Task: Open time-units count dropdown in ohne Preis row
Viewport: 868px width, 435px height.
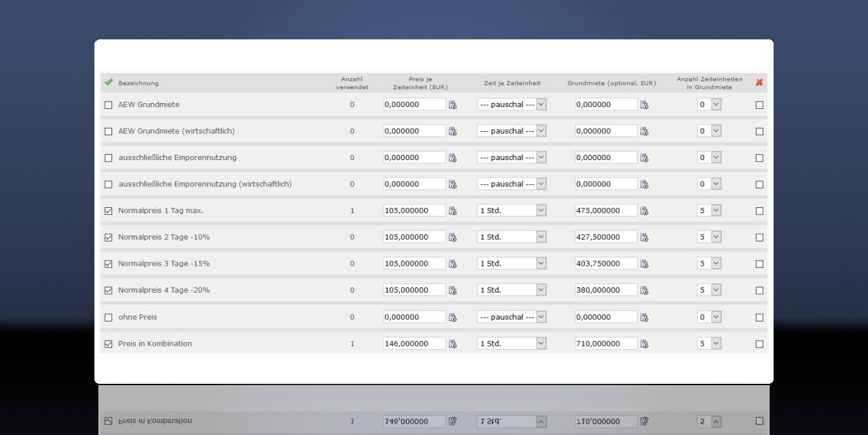Action: pyautogui.click(x=709, y=317)
